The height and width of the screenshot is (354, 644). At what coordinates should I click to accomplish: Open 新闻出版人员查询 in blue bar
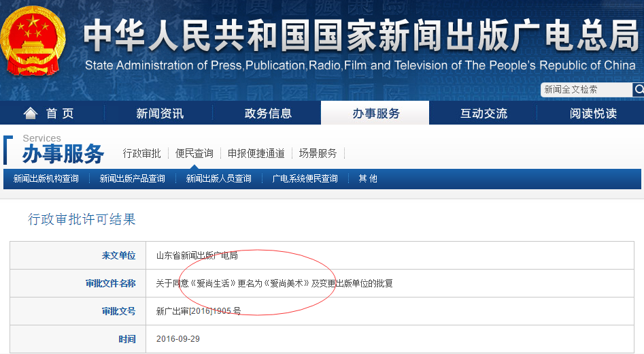tap(218, 178)
